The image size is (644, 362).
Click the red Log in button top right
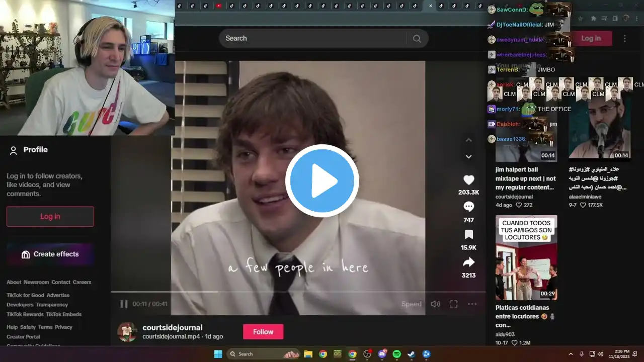[591, 38]
